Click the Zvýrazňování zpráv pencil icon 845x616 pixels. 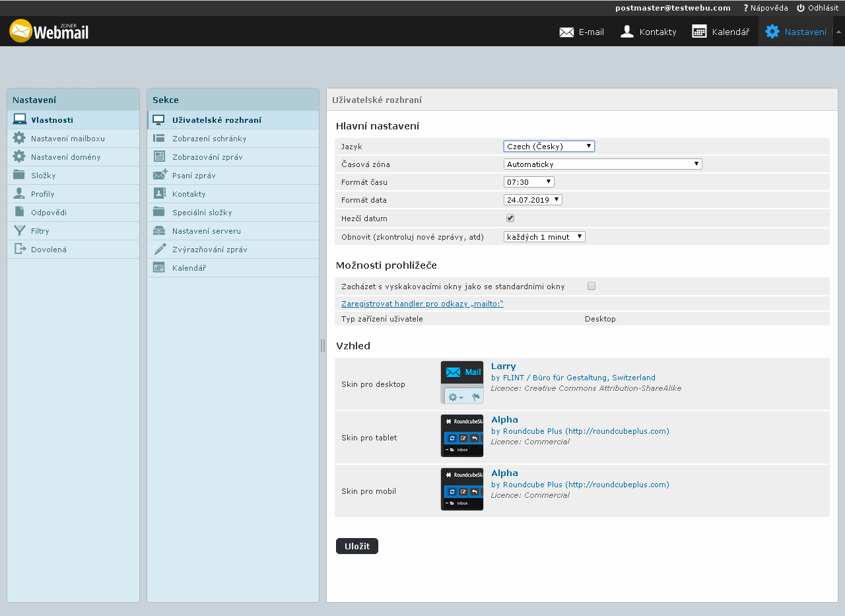pyautogui.click(x=159, y=250)
